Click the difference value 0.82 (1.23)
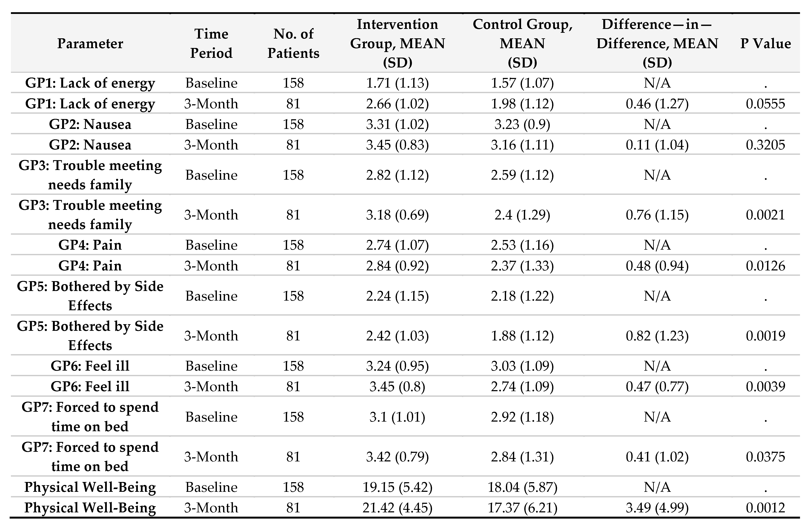 [657, 336]
